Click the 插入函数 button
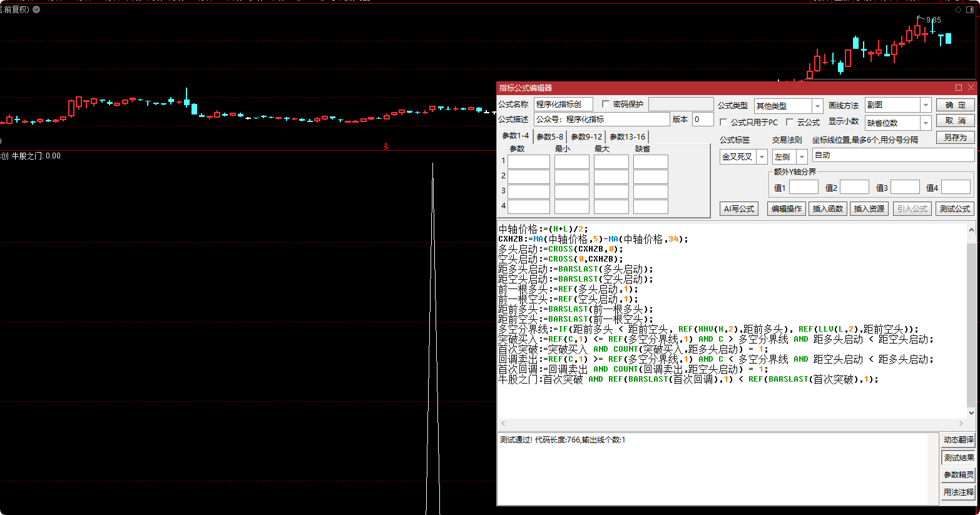Viewport: 980px width, 515px height. point(827,209)
